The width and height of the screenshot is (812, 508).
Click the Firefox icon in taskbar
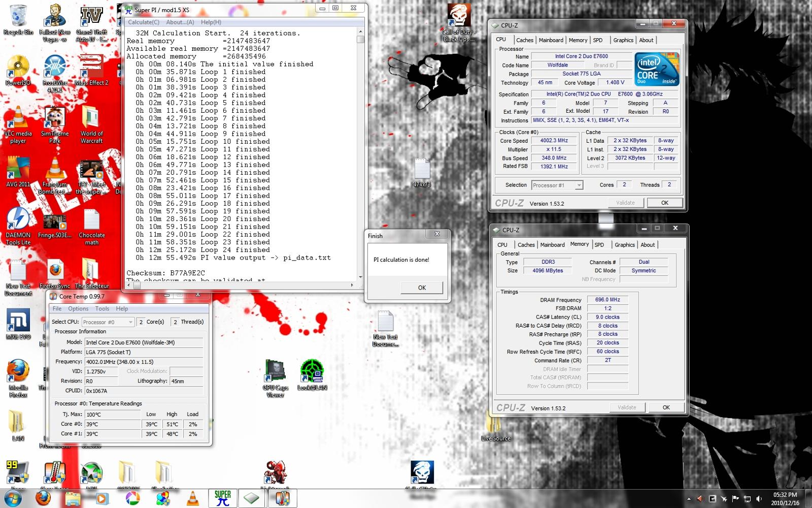(x=43, y=498)
